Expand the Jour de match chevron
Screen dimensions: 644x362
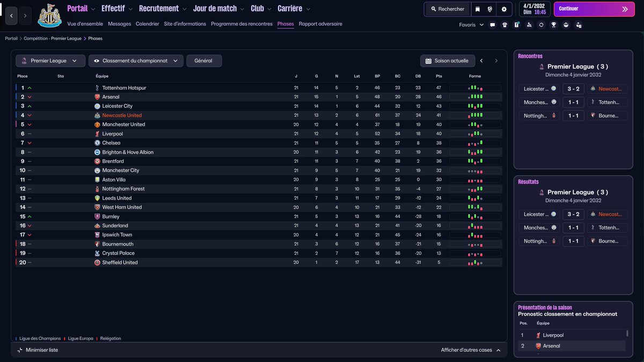[x=243, y=9]
